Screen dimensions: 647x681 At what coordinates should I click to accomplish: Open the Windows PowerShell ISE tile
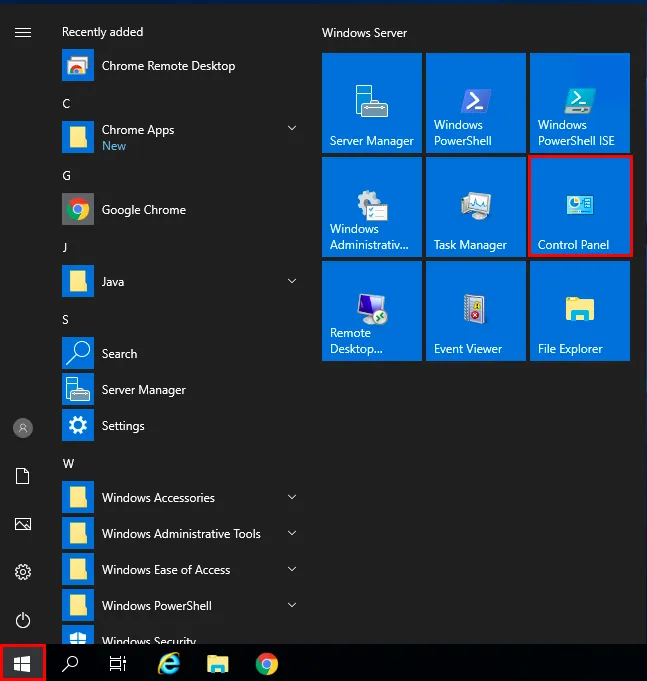pyautogui.click(x=579, y=103)
